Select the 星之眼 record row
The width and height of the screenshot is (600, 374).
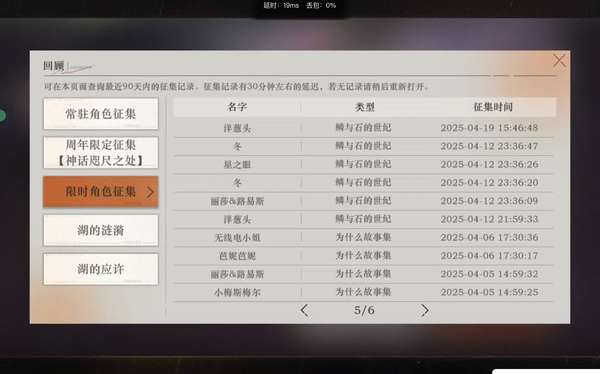tap(363, 164)
